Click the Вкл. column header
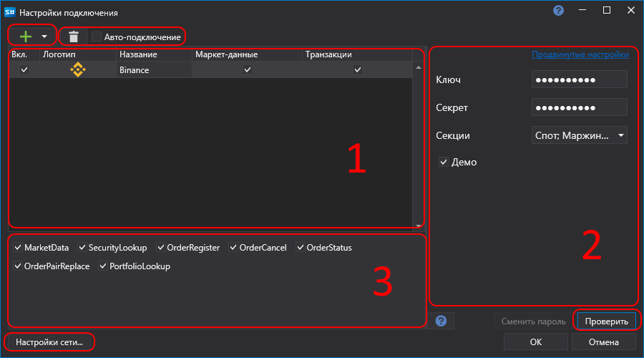644x358 pixels. [24, 54]
